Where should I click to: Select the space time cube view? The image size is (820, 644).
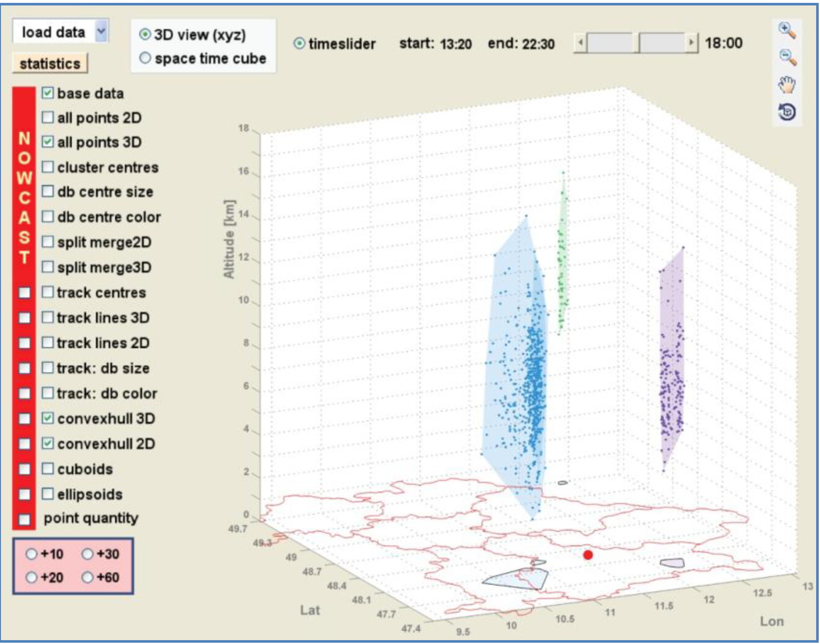point(145,58)
